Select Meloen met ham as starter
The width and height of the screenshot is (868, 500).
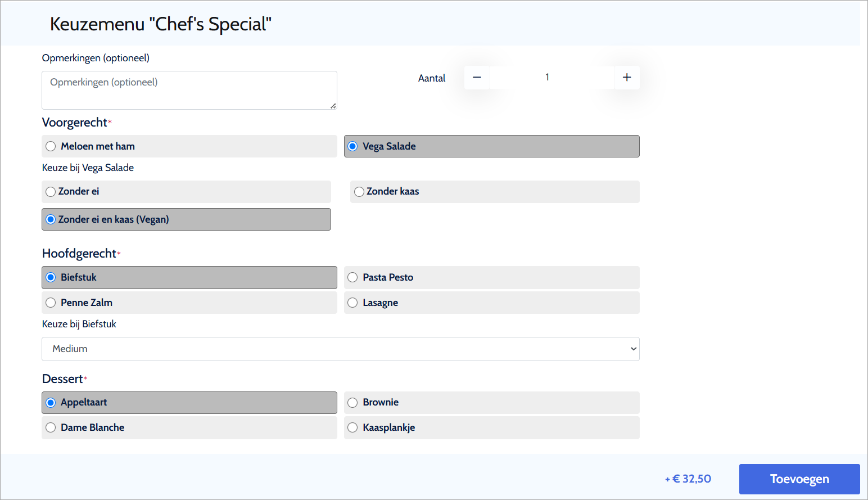tap(189, 146)
